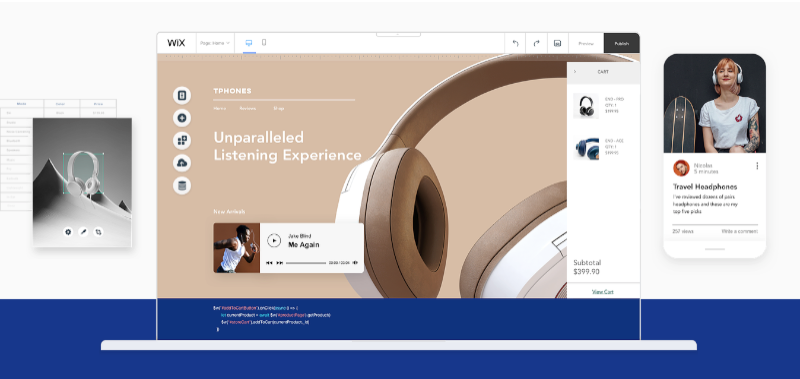Click the Mode column header in table
This screenshot has height=379, width=800.
point(21,104)
